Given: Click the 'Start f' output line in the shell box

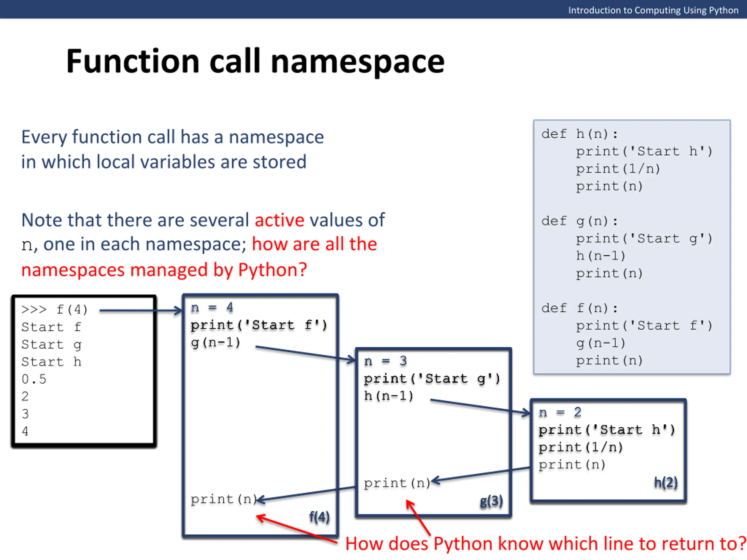Looking at the screenshot, I should point(51,327).
